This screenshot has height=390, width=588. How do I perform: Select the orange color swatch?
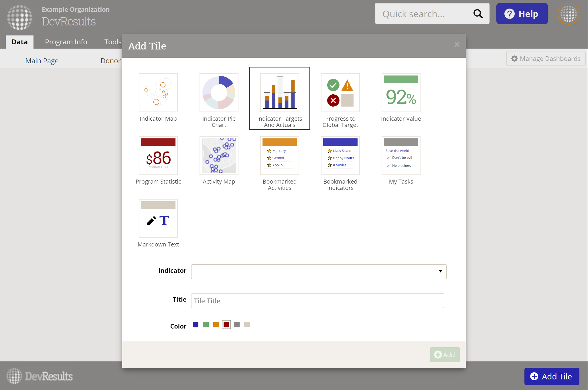(216, 325)
